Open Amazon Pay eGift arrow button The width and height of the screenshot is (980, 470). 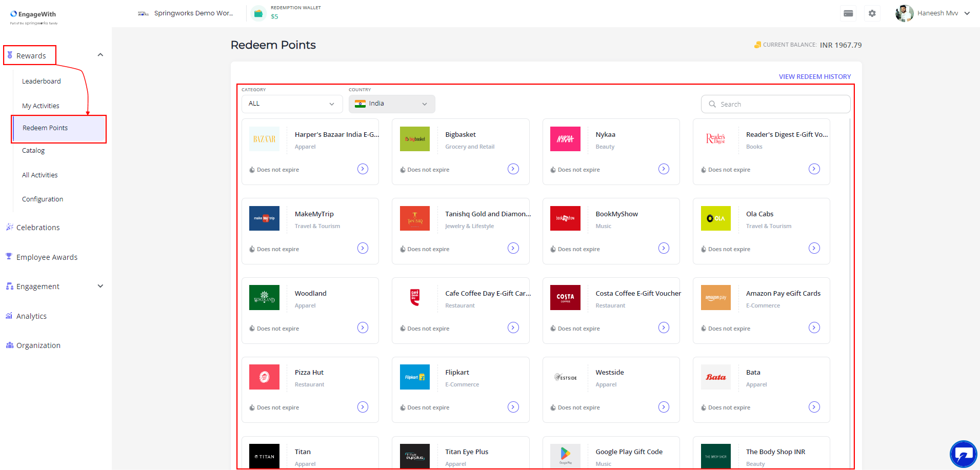(x=814, y=328)
